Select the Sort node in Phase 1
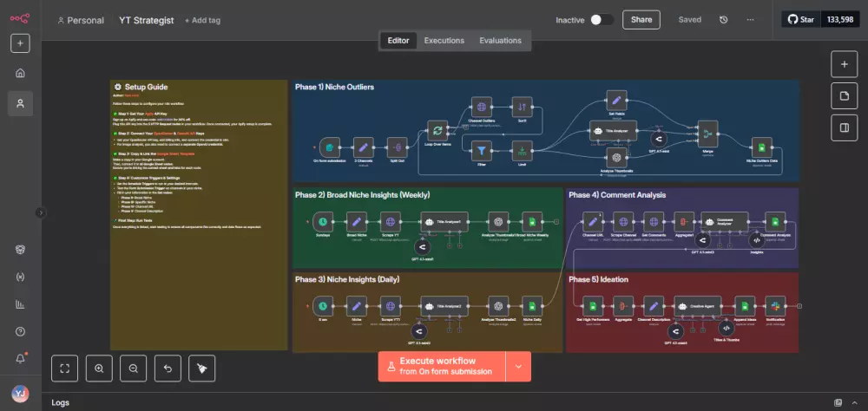The height and width of the screenshot is (411, 868). pos(522,107)
